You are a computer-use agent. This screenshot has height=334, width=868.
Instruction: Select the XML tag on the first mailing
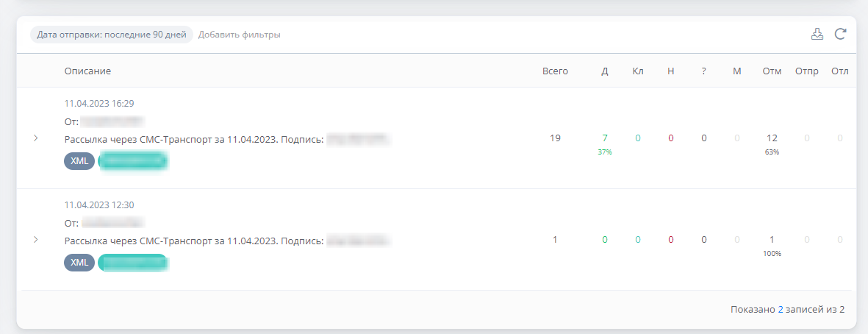pos(79,160)
